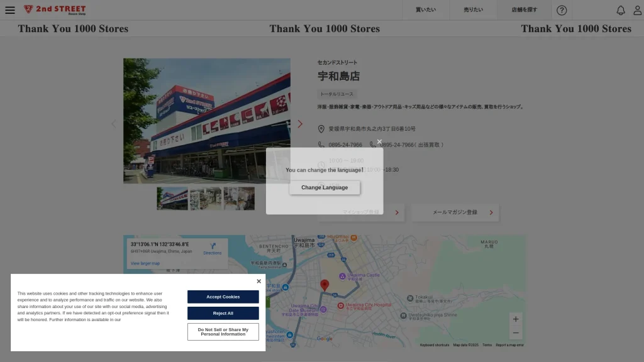Select the storefront exterior thumbnail
Image resolution: width=644 pixels, height=362 pixels.
[x=172, y=199]
